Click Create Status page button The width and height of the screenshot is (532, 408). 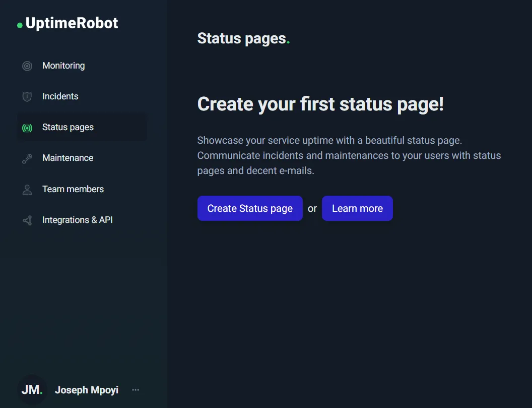coord(250,208)
